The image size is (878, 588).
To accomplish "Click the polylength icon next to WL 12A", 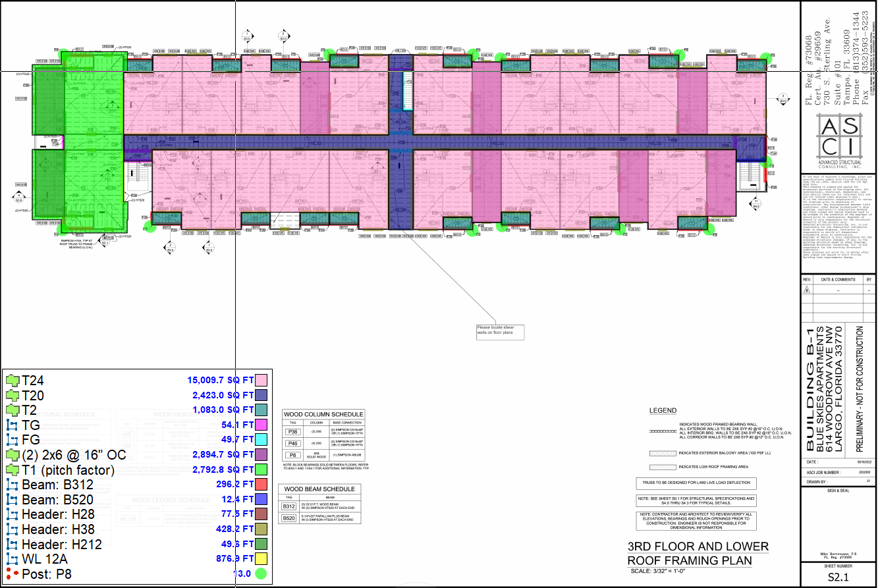I will pos(13,559).
